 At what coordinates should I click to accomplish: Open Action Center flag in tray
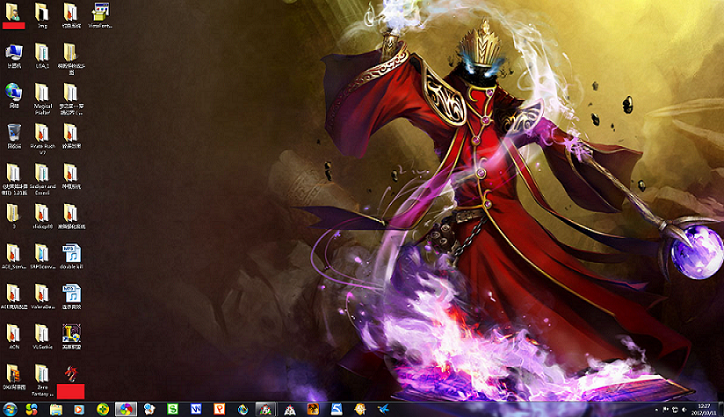[665, 410]
